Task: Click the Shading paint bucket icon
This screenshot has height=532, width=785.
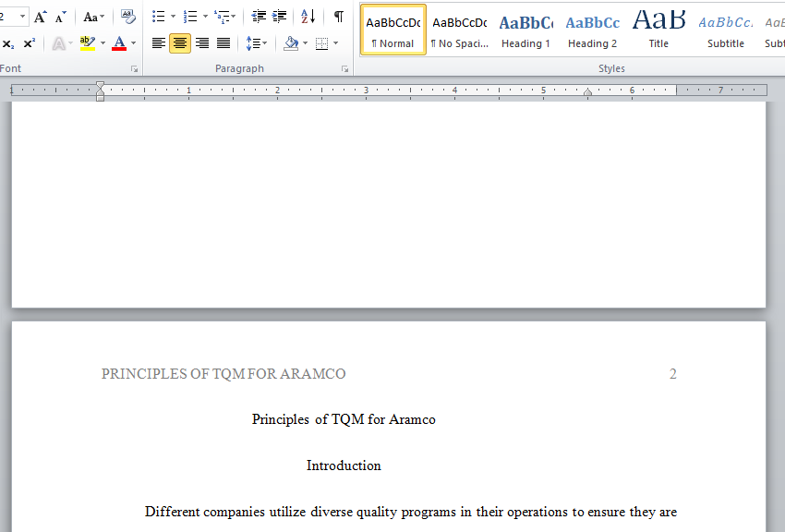Action: [291, 44]
